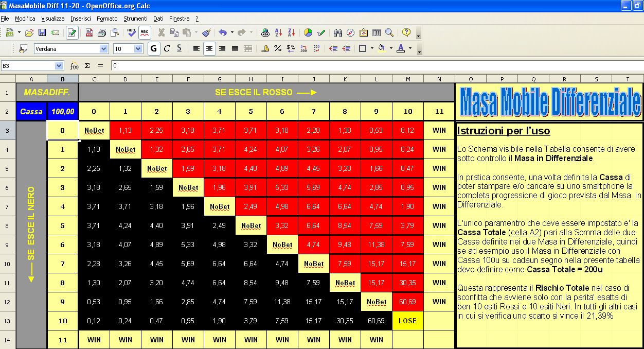The height and width of the screenshot is (349, 644).
Task: Open Data Sources table icon
Action: click(377, 32)
